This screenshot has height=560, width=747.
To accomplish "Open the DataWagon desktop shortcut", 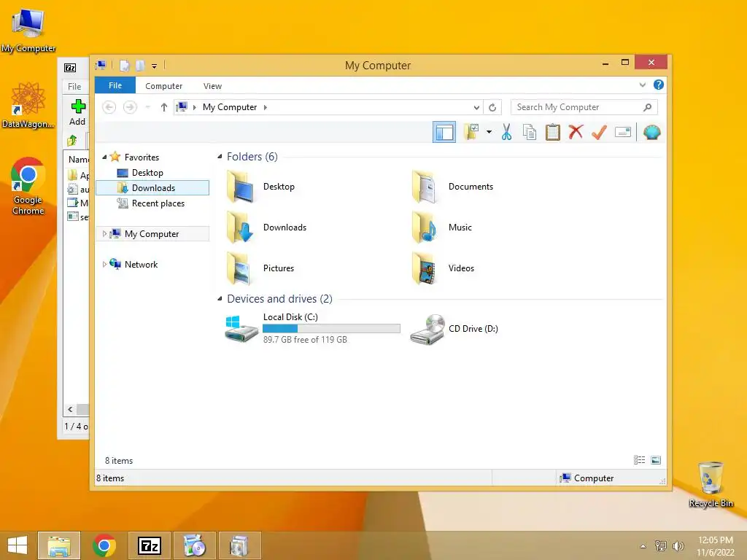I will [x=28, y=105].
